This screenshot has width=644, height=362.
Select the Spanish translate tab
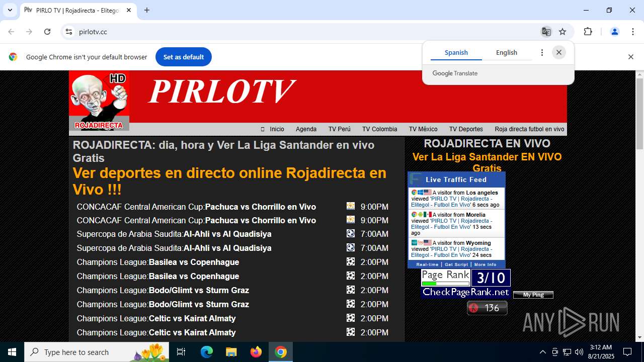tap(456, 52)
